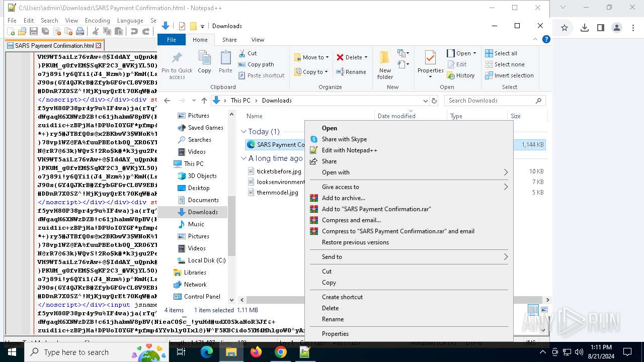Image resolution: width=644 pixels, height=362 pixels.
Task: Click the Save All icon in Notepad++ toolbar
Action: [x=45, y=31]
